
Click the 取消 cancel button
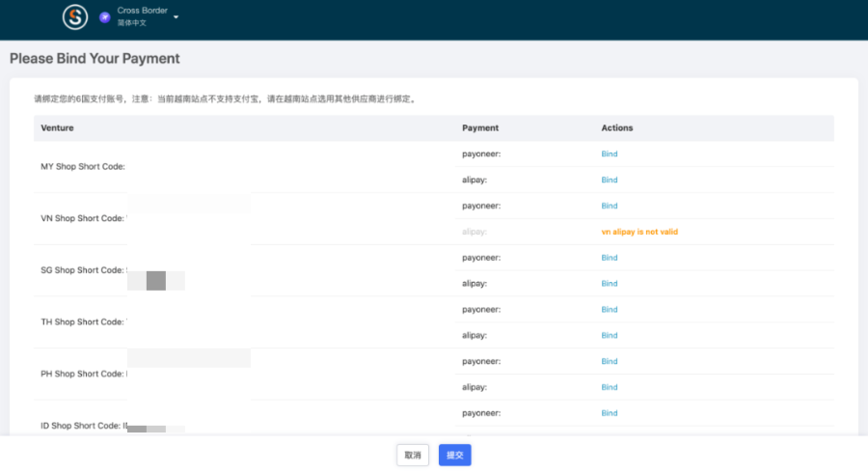413,455
